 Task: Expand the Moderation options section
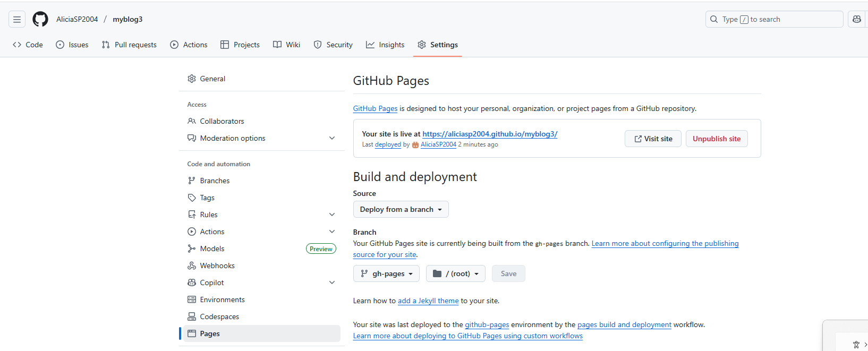point(332,138)
